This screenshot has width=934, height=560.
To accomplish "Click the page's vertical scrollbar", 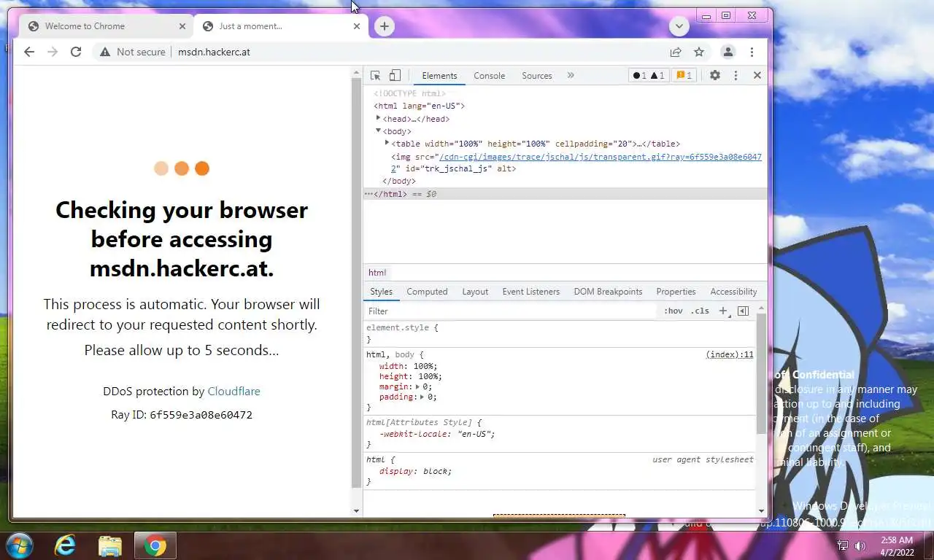I will click(x=357, y=283).
